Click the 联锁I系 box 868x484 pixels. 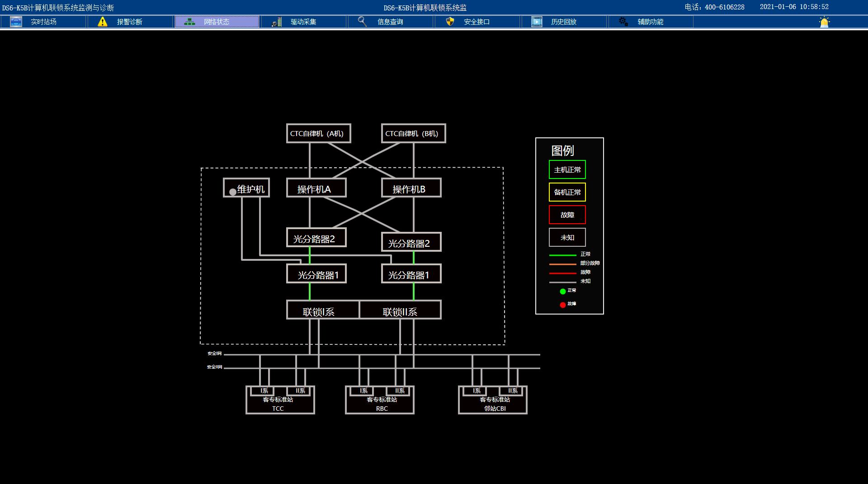(x=323, y=310)
